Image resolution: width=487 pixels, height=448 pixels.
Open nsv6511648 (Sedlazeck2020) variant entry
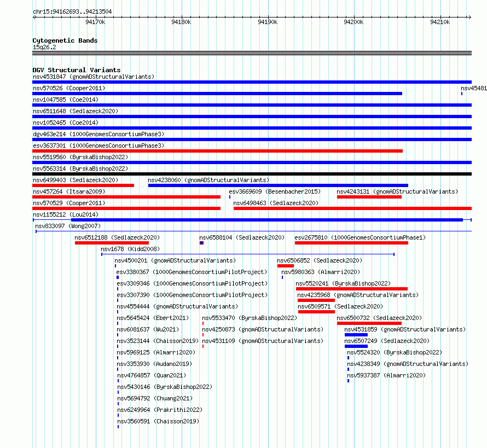tap(76, 111)
